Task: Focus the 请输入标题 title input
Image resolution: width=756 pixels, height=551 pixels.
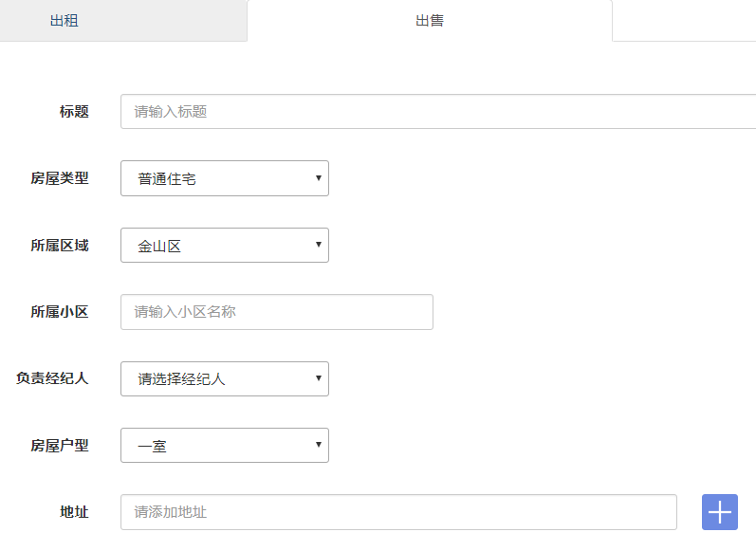Action: coord(436,111)
